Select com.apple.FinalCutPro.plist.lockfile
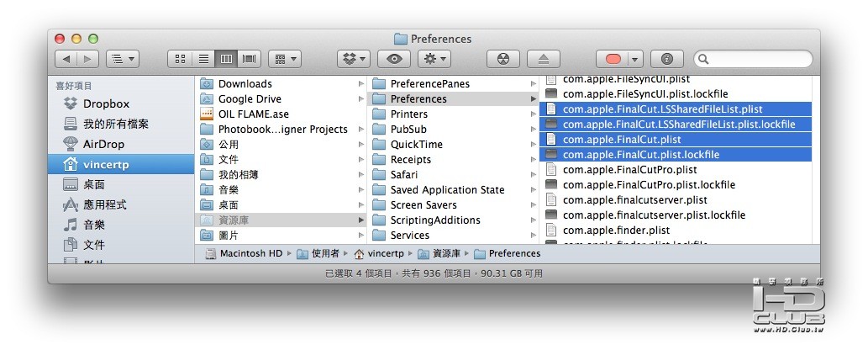The width and height of the screenshot is (868, 350). (676, 185)
